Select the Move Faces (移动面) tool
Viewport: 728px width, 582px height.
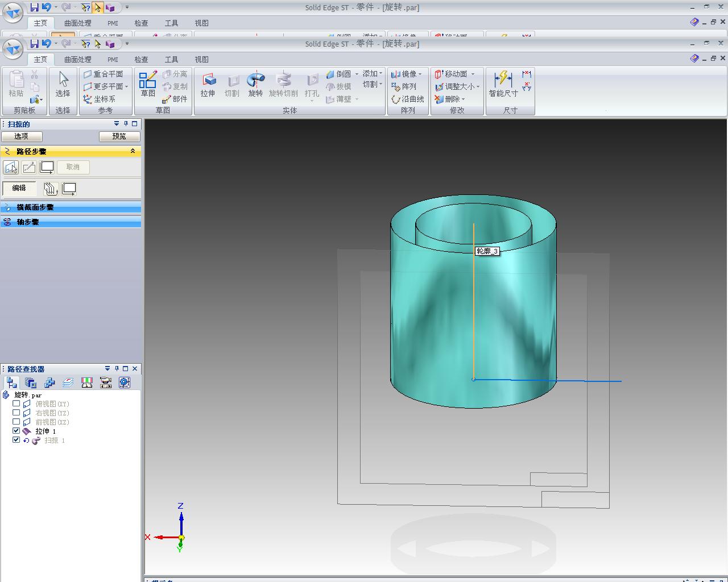(x=451, y=74)
